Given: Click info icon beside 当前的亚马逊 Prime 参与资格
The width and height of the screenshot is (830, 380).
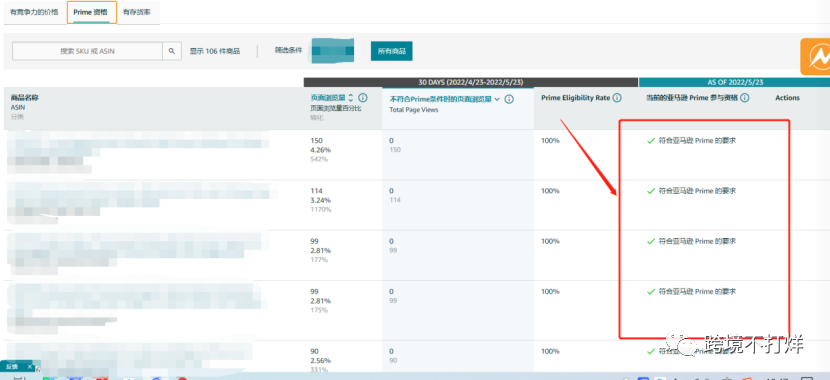Looking at the screenshot, I should [x=744, y=98].
